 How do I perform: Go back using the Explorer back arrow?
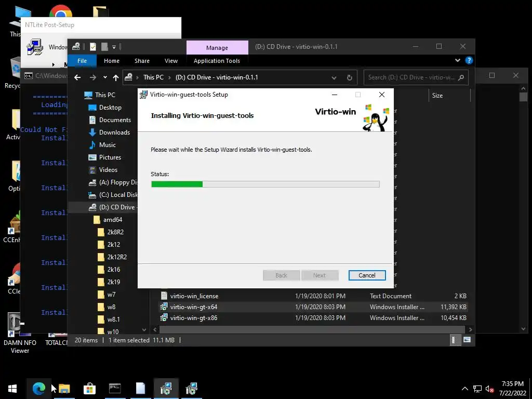coord(77,78)
